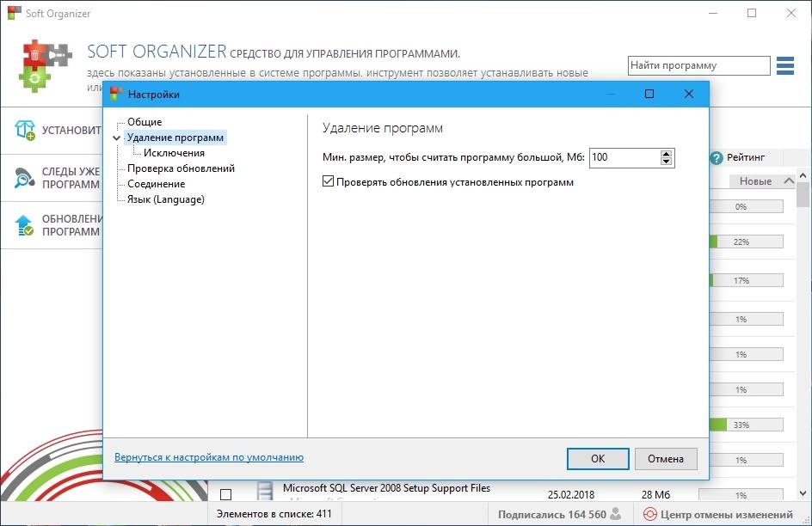Viewport: 812px width, 526px height.
Task: Click the 0% rating bar
Action: coord(747,206)
